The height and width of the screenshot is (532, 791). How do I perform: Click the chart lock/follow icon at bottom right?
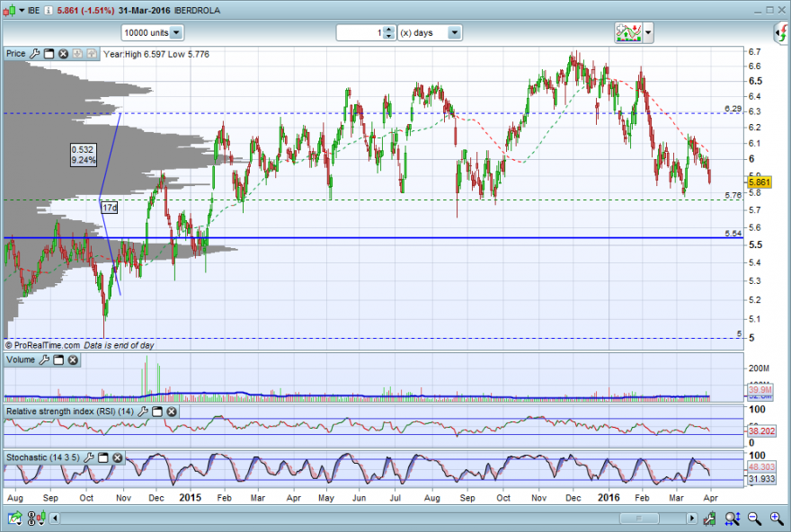coord(710,518)
